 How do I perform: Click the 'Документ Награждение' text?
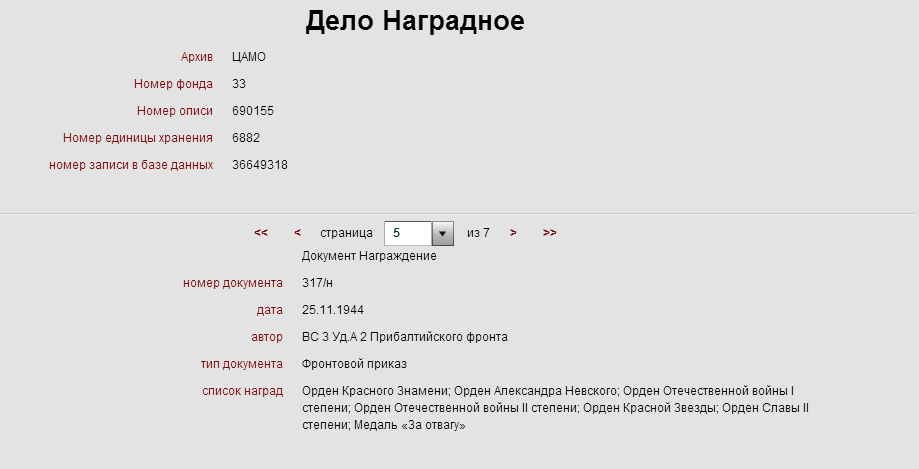(x=369, y=256)
